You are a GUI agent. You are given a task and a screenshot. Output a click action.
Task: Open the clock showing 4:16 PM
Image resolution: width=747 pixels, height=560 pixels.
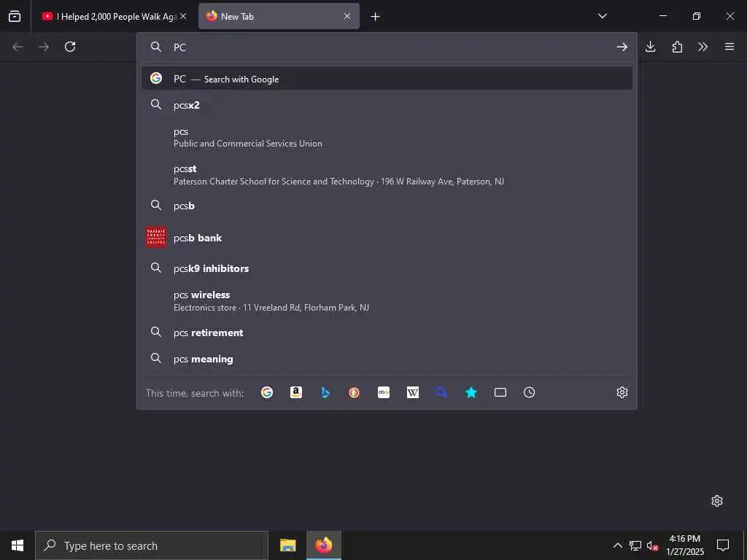[x=684, y=545]
